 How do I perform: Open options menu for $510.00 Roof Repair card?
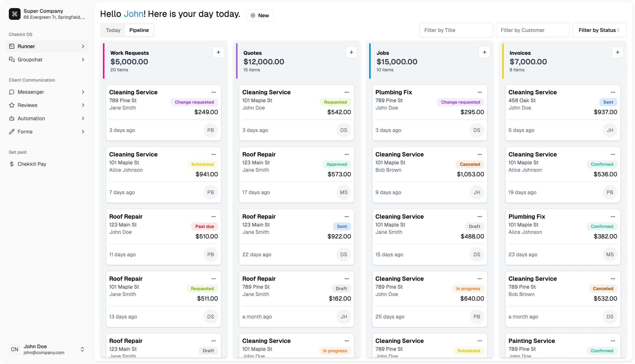pyautogui.click(x=214, y=216)
